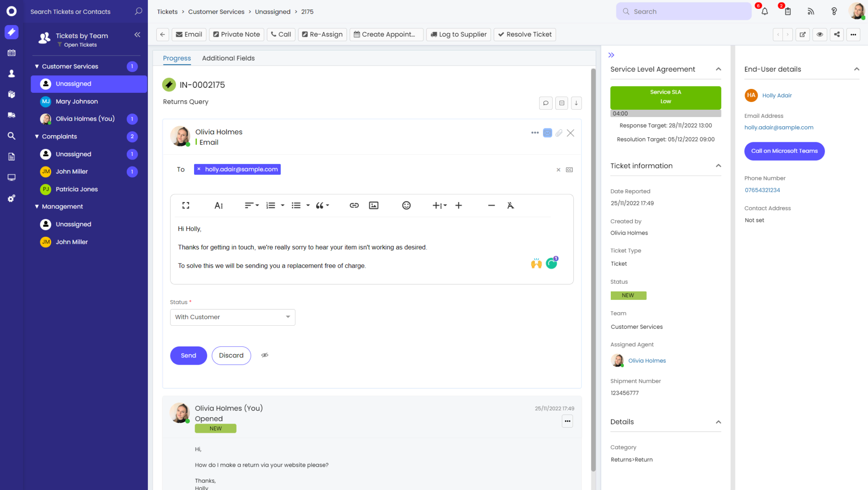Collapse the Management tree group

click(37, 207)
